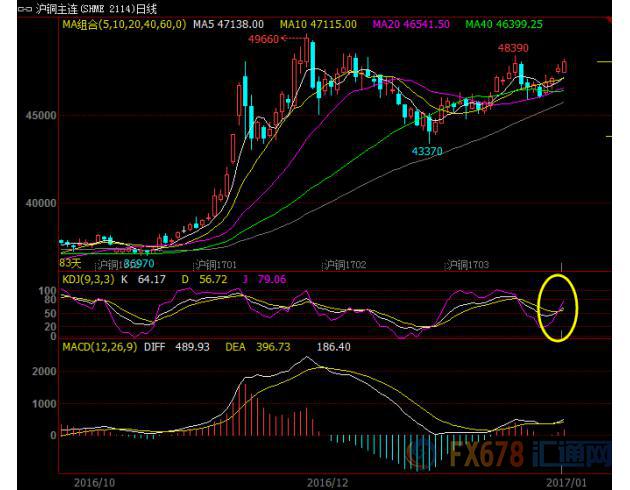Click the DEA 396.73 value

[x=258, y=347]
